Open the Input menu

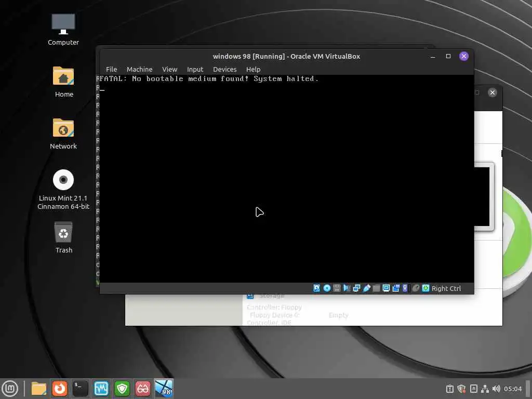pos(195,69)
